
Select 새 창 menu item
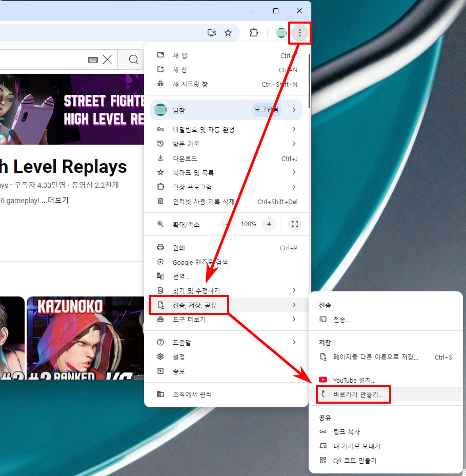227,70
